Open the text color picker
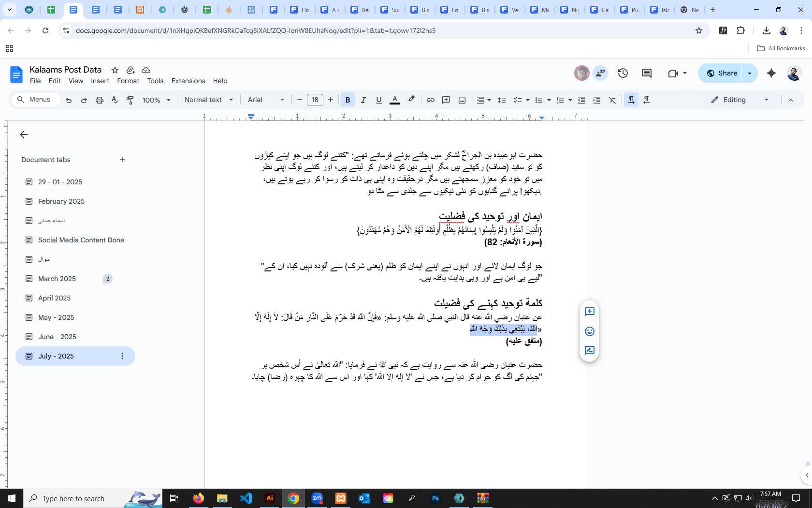The height and width of the screenshot is (508, 812). coord(395,100)
